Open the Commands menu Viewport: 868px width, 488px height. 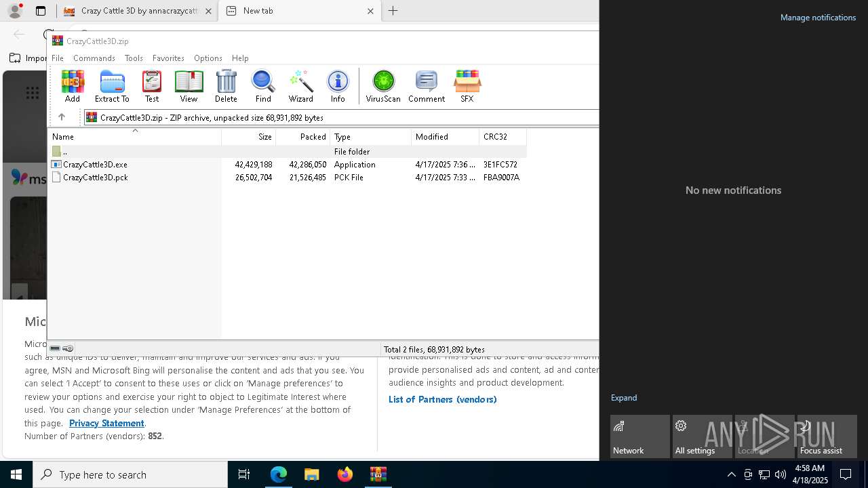[94, 58]
